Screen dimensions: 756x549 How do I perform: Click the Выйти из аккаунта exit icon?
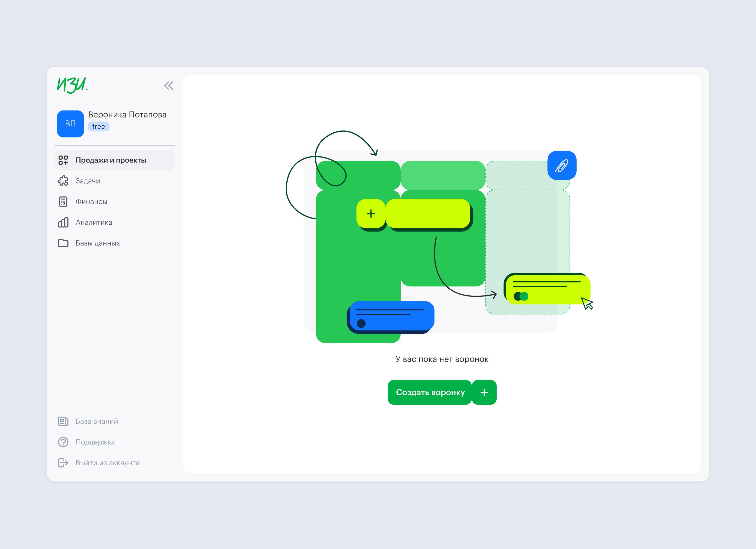pyautogui.click(x=63, y=463)
